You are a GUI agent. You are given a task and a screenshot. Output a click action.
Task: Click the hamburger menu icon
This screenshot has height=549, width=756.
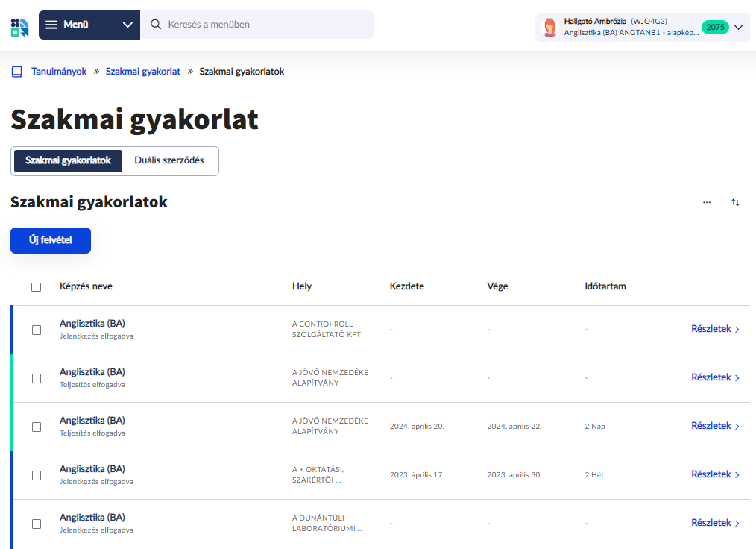[51, 25]
